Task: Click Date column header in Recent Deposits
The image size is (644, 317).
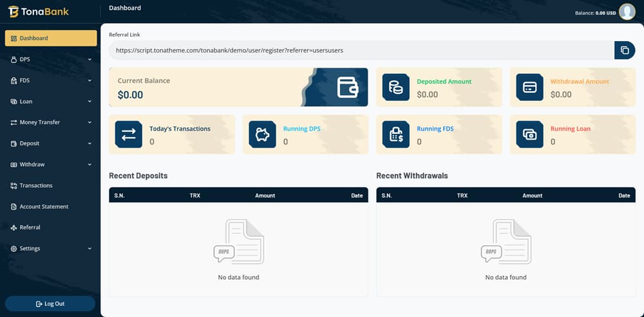Action: point(357,195)
